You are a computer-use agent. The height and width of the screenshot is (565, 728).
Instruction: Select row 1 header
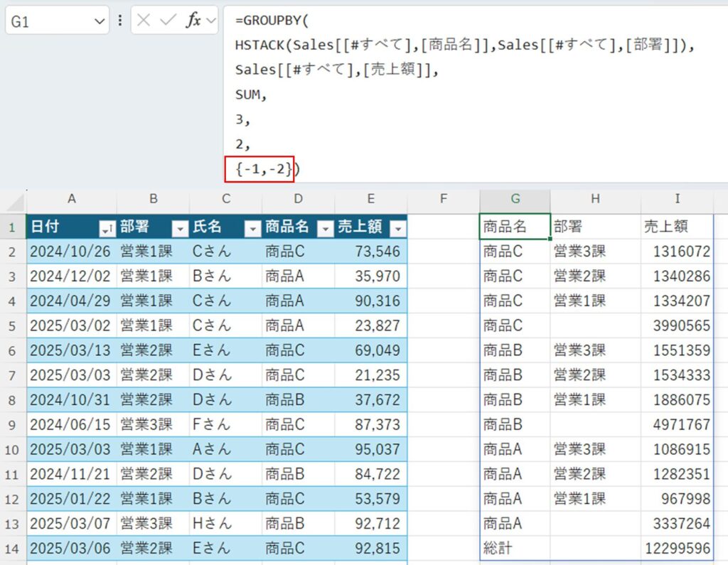(x=13, y=227)
